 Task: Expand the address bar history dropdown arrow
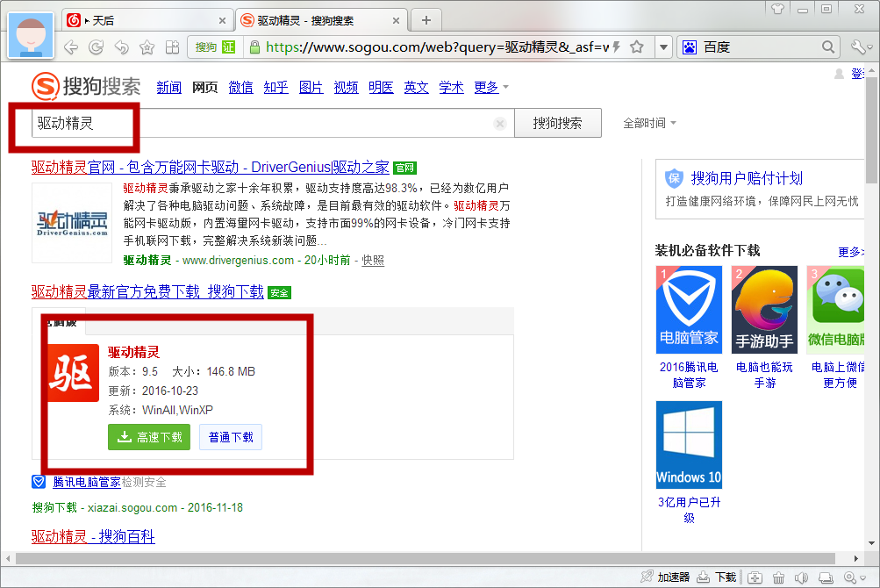(663, 47)
